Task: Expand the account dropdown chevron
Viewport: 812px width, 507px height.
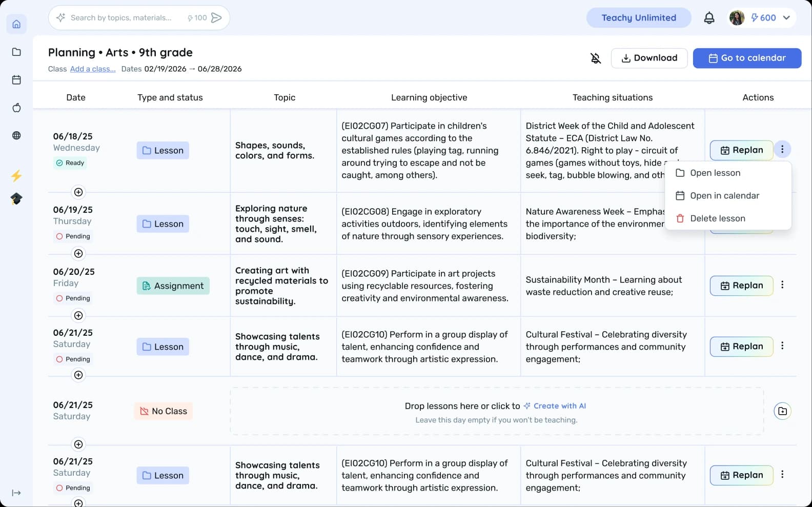Action: point(786,17)
